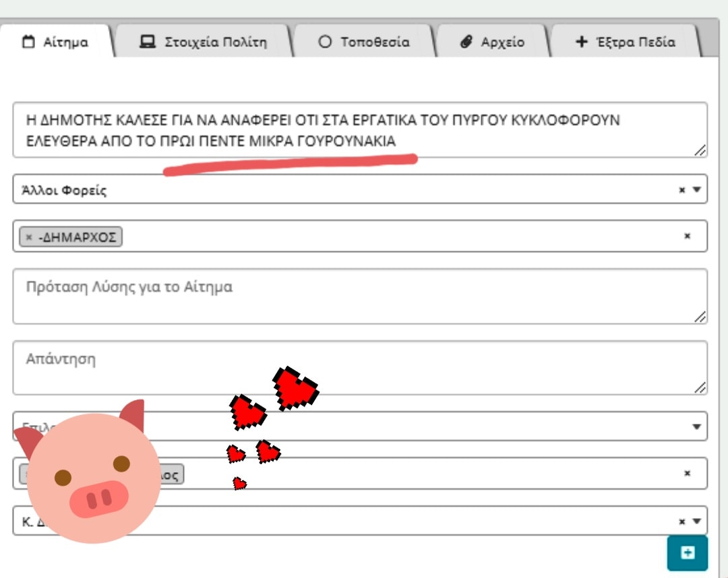Clear the Άλλοι Φορείς selection
The width and height of the screenshot is (728, 578).
click(682, 190)
